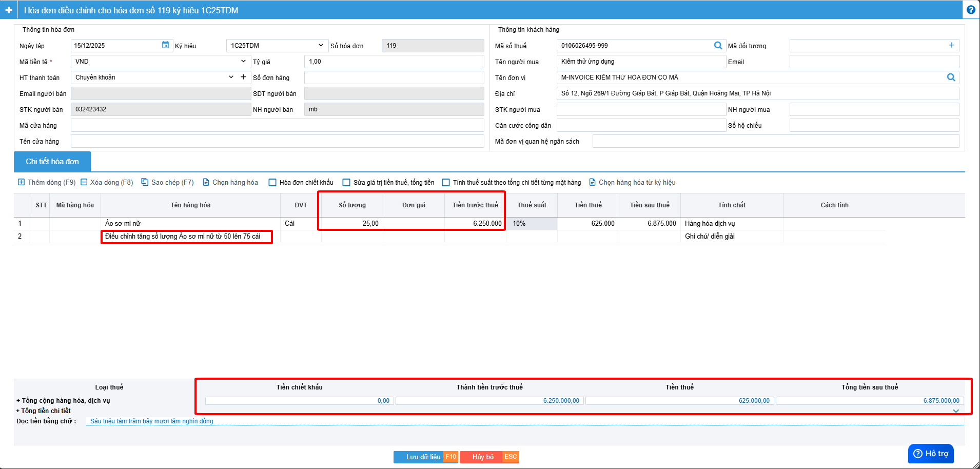Click the search icon in Tên đơn vị field

click(x=951, y=77)
